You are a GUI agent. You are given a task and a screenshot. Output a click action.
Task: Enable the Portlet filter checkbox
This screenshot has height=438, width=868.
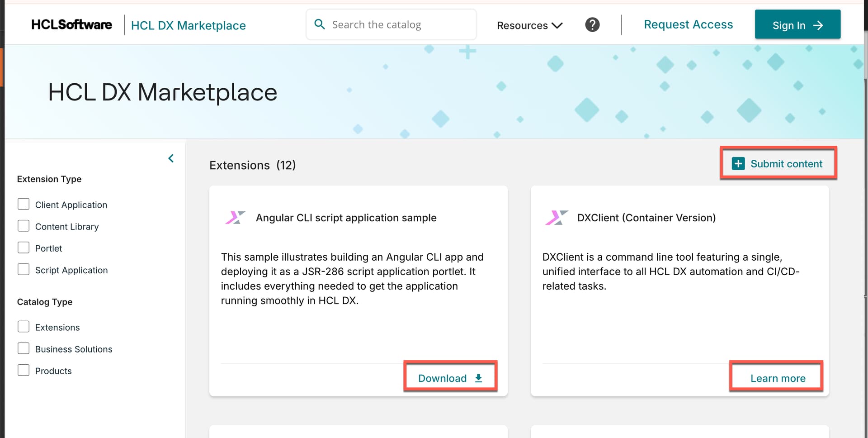click(24, 248)
